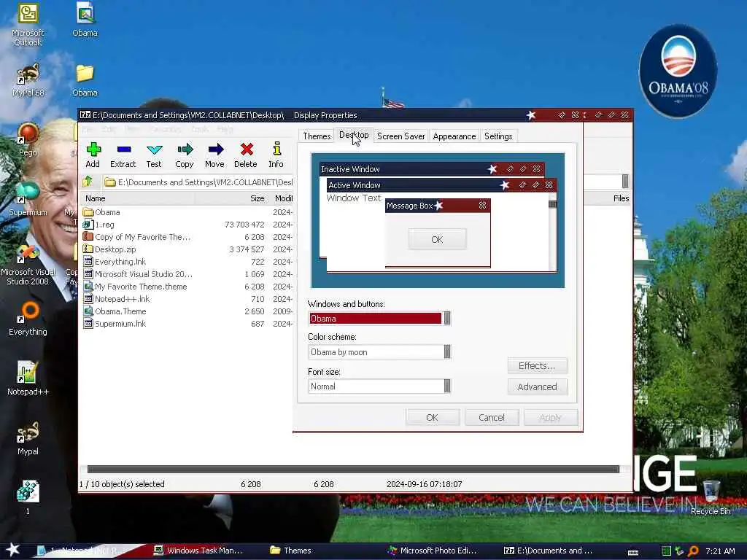The image size is (747, 560).
Task: Switch to the Themes tab
Action: 317,136
